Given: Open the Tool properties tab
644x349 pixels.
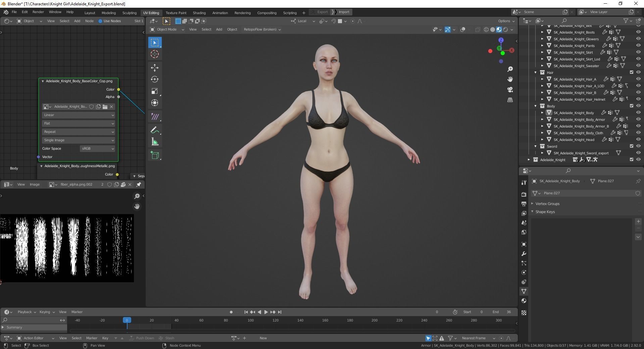Looking at the screenshot, I should pos(524,183).
